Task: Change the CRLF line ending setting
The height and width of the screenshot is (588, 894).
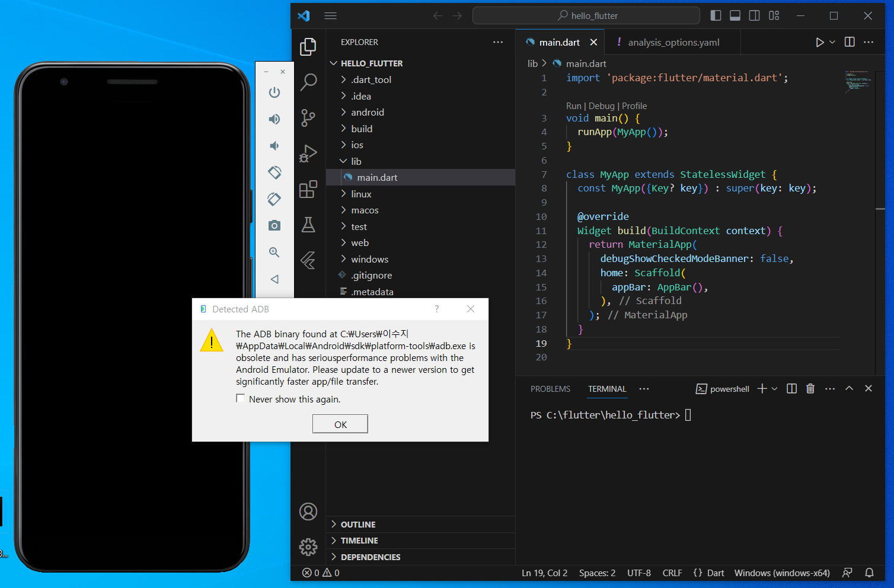Action: (x=672, y=573)
